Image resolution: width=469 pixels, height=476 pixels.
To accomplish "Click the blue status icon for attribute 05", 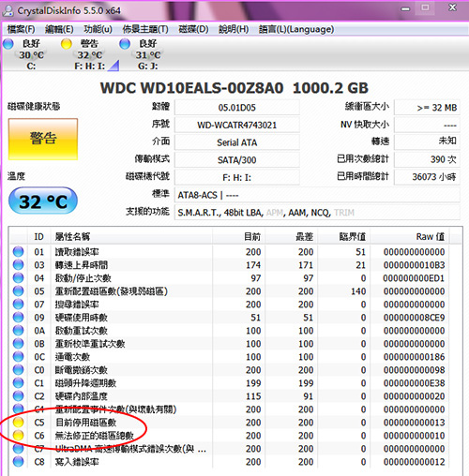I will pos(18,290).
